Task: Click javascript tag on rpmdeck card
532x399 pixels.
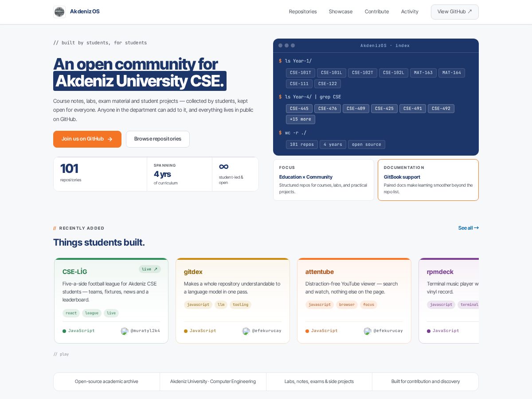Action: 441,305
